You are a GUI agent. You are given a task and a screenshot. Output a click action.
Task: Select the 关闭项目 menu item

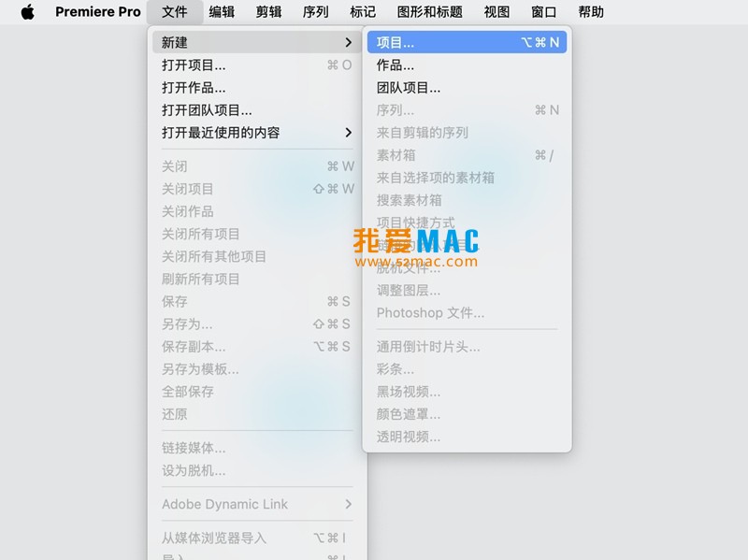pyautogui.click(x=257, y=189)
